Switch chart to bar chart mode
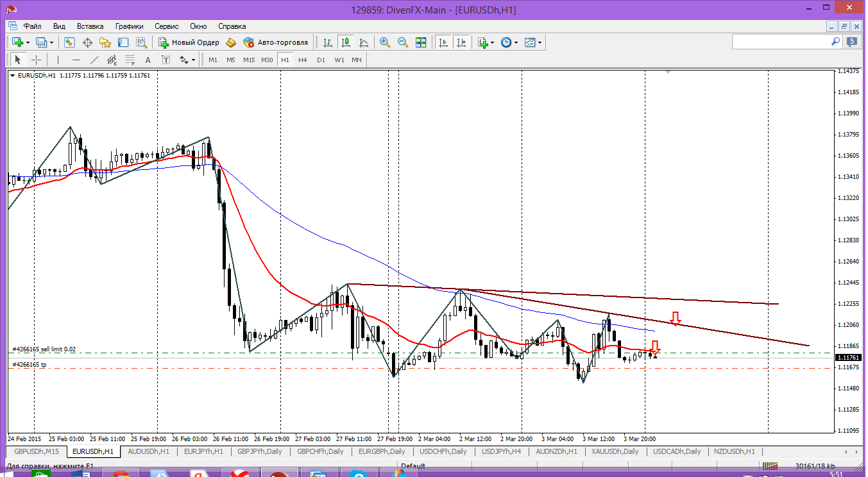The width and height of the screenshot is (868, 477). tap(328, 42)
